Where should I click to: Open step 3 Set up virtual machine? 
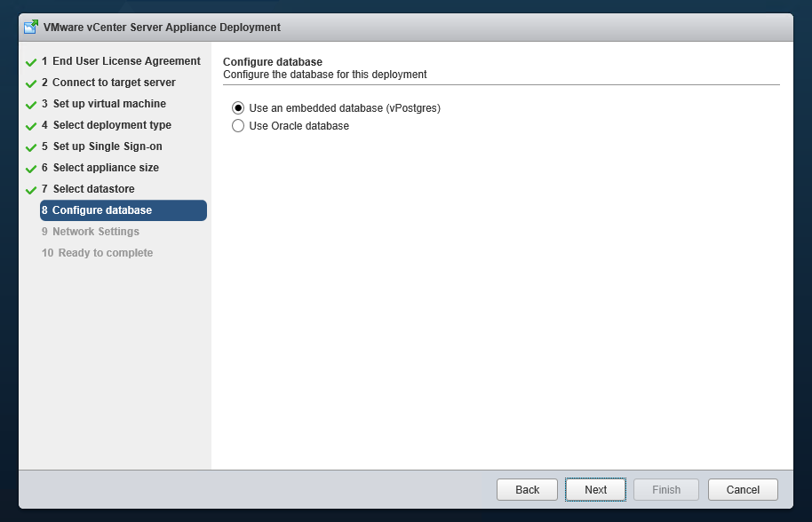(x=104, y=104)
